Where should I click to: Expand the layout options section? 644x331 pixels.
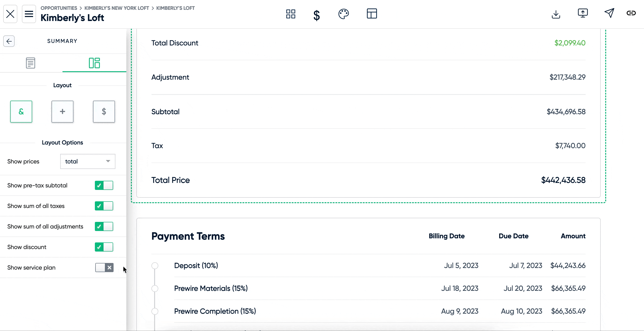click(x=62, y=142)
